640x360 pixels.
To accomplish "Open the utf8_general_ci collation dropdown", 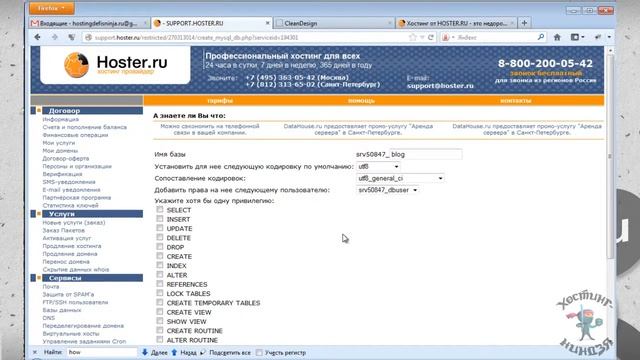I will tap(400, 178).
